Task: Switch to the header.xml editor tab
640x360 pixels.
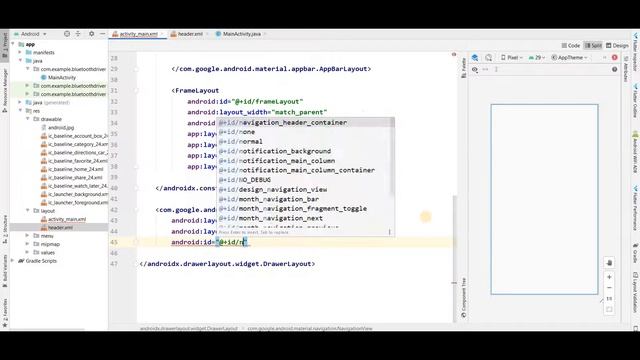Action: pos(189,34)
